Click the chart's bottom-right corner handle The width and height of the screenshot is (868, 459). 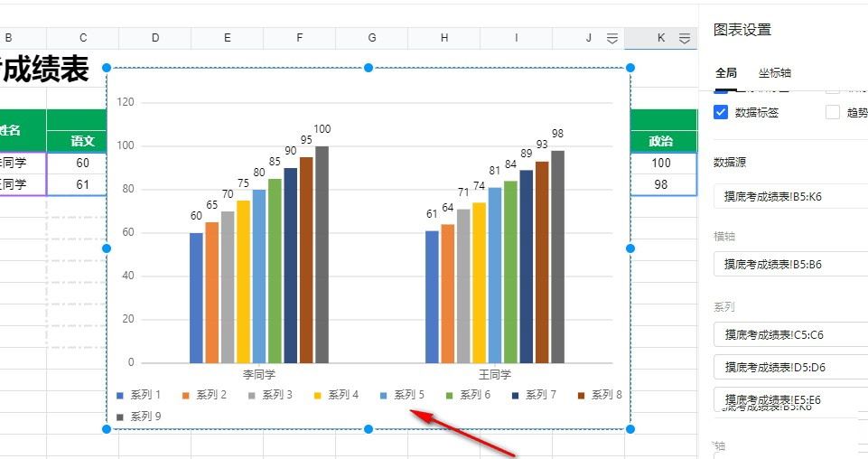[x=630, y=428]
